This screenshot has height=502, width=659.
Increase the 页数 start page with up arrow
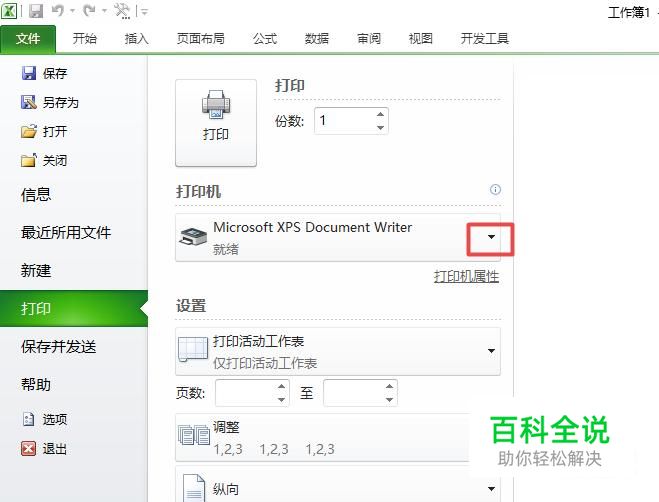click(282, 386)
